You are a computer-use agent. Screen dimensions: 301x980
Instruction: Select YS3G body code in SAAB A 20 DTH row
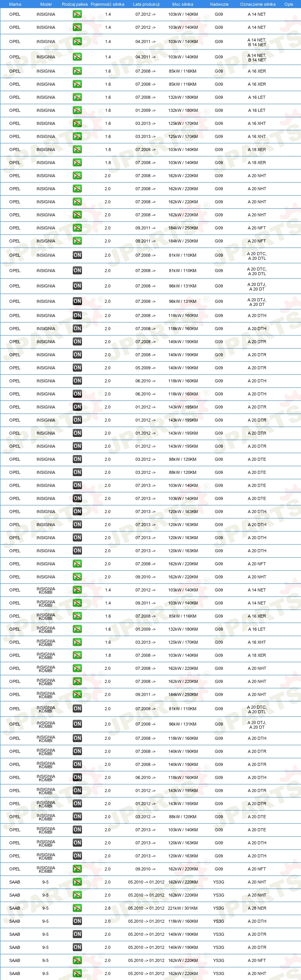[x=219, y=921]
